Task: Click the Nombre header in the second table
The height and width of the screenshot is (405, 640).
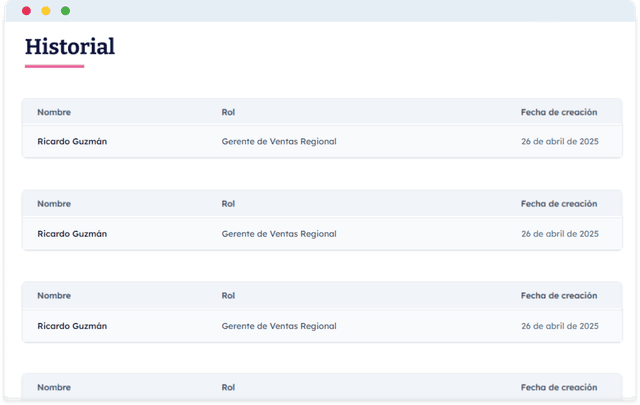Action: click(x=54, y=204)
